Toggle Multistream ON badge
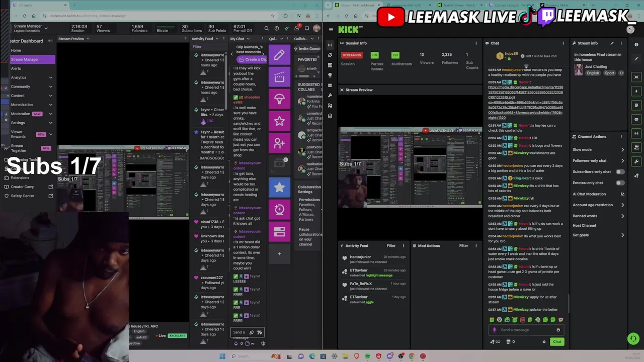This screenshot has height=362, width=644. click(x=395, y=55)
